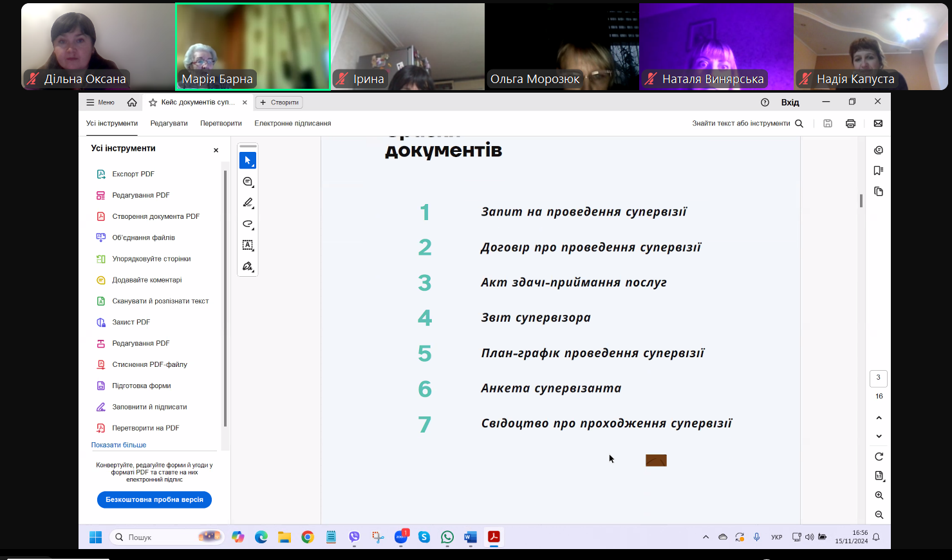Click Показати більше link
Viewport: 952px width, 560px height.
[x=118, y=445]
